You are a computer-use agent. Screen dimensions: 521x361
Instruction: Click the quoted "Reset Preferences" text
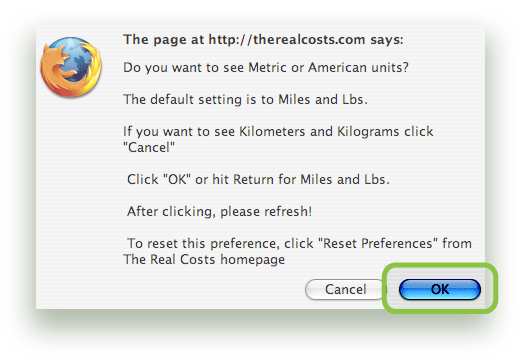[378, 243]
